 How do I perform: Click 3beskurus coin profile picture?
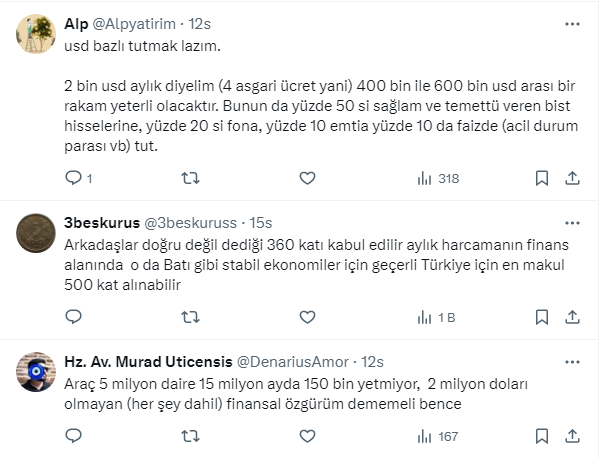coord(37,236)
